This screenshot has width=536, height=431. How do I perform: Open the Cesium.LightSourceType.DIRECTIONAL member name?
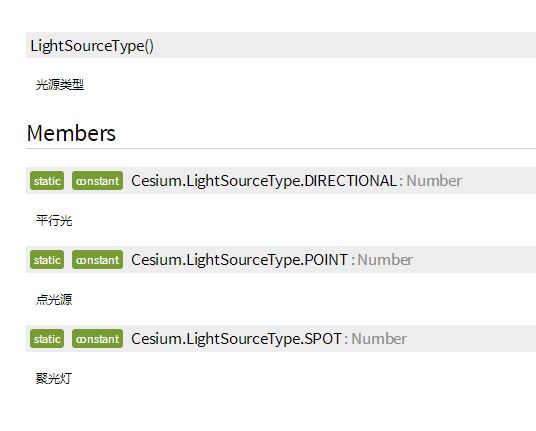tap(264, 181)
